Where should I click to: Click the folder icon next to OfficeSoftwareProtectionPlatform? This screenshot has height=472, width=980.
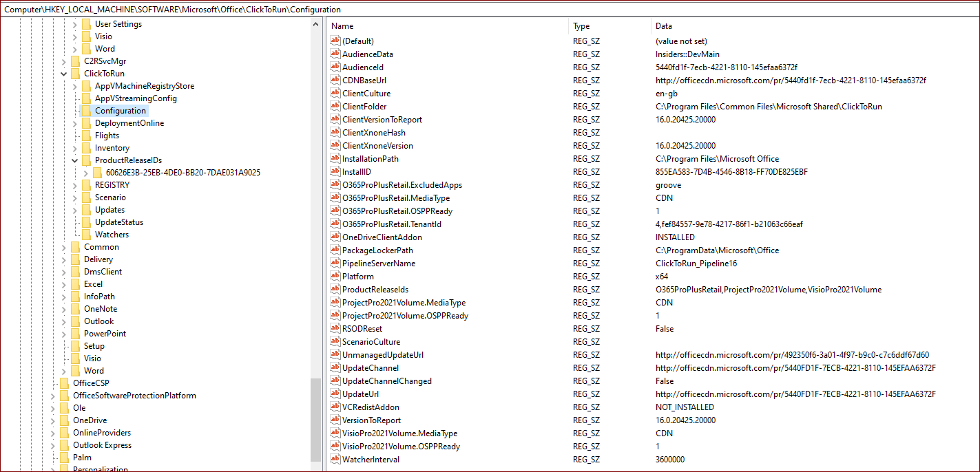coord(65,396)
